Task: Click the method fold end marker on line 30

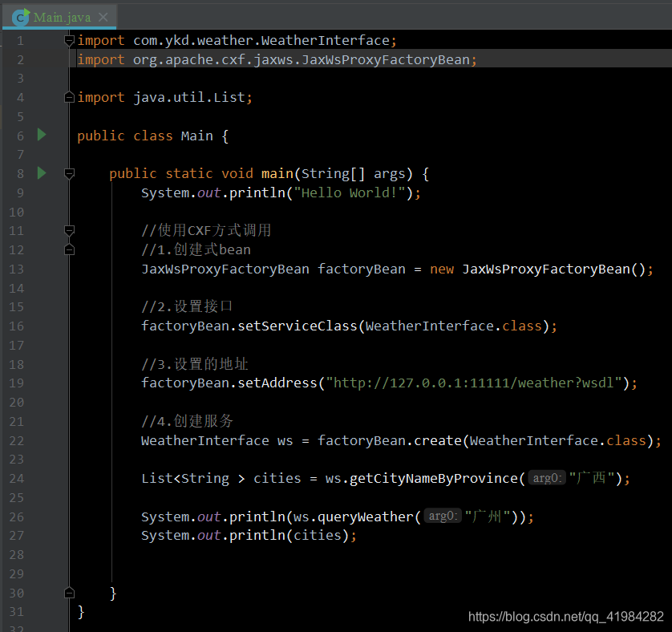Action: tap(69, 593)
